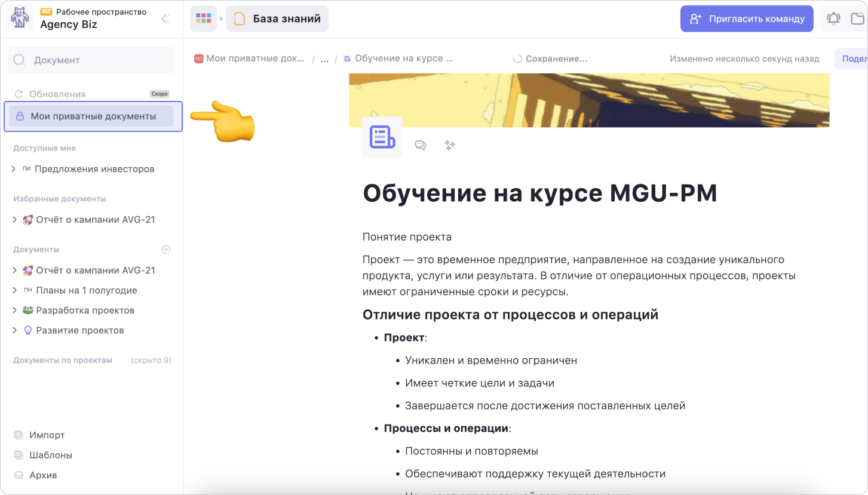The height and width of the screenshot is (495, 868).
Task: Click the document page icon below cover
Action: [382, 137]
